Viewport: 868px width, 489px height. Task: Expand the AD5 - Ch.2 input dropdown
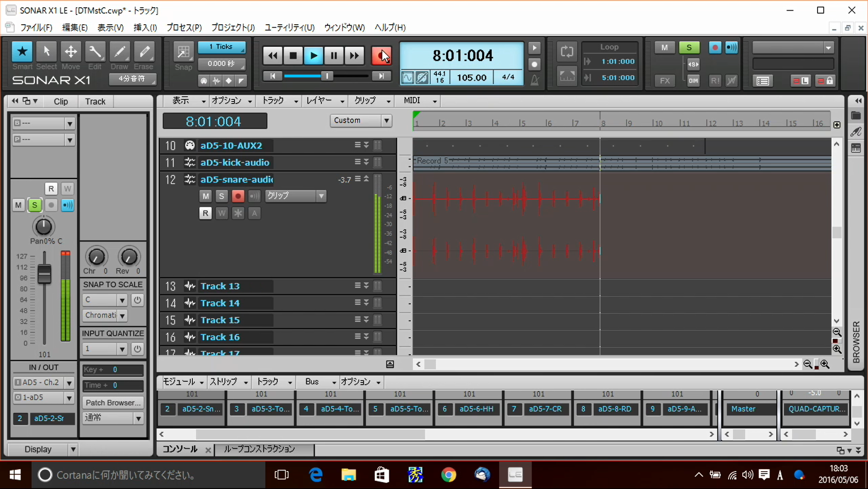coord(69,383)
